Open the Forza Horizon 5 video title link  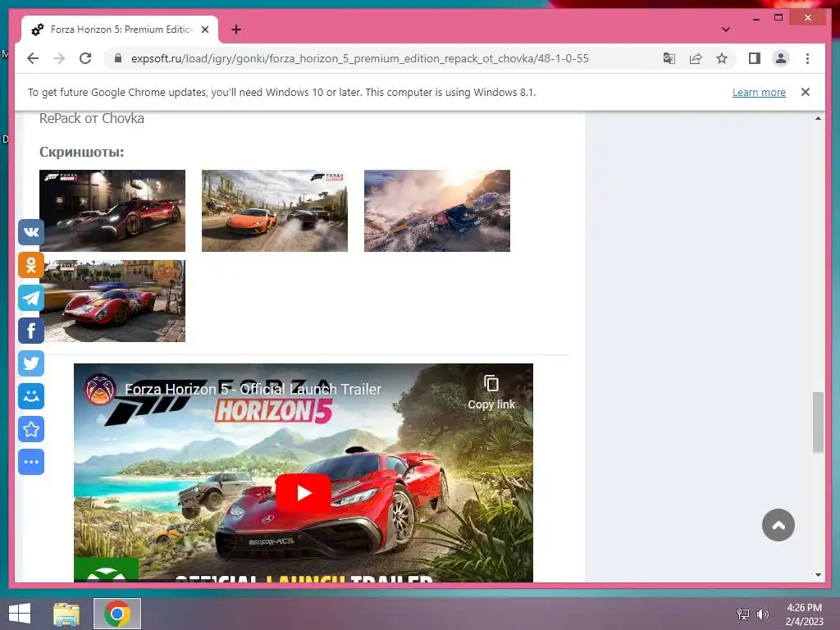pyautogui.click(x=253, y=389)
